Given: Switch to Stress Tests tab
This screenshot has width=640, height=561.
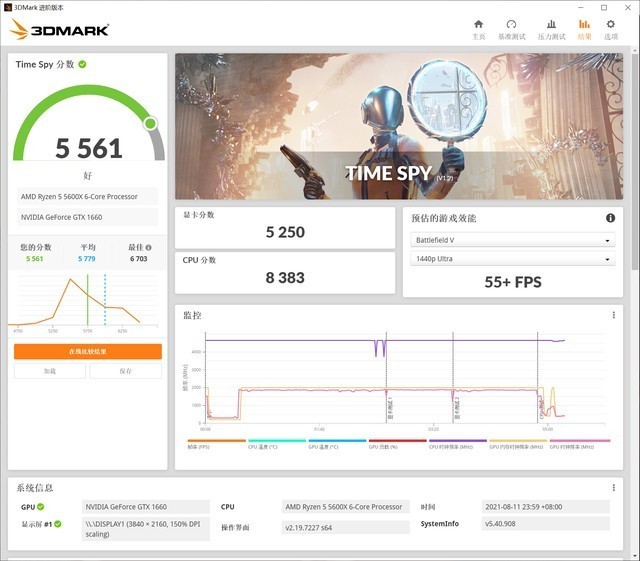Looking at the screenshot, I should 551,30.
